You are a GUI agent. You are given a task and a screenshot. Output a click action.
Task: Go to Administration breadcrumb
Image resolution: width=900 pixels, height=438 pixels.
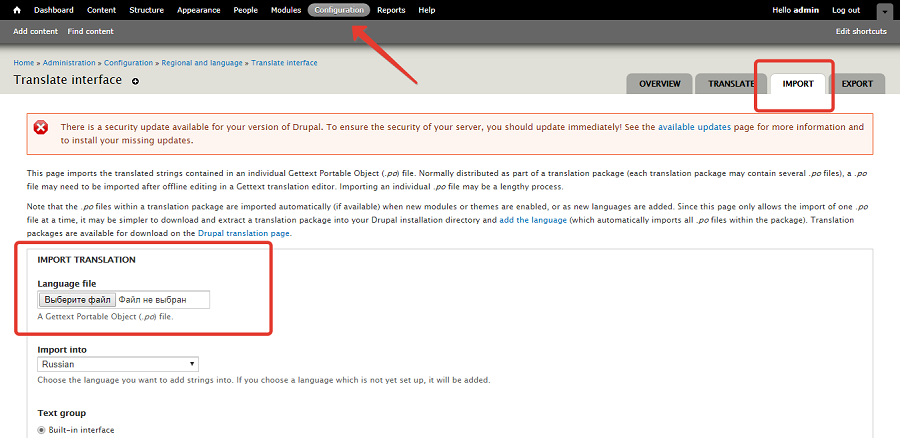click(x=69, y=63)
